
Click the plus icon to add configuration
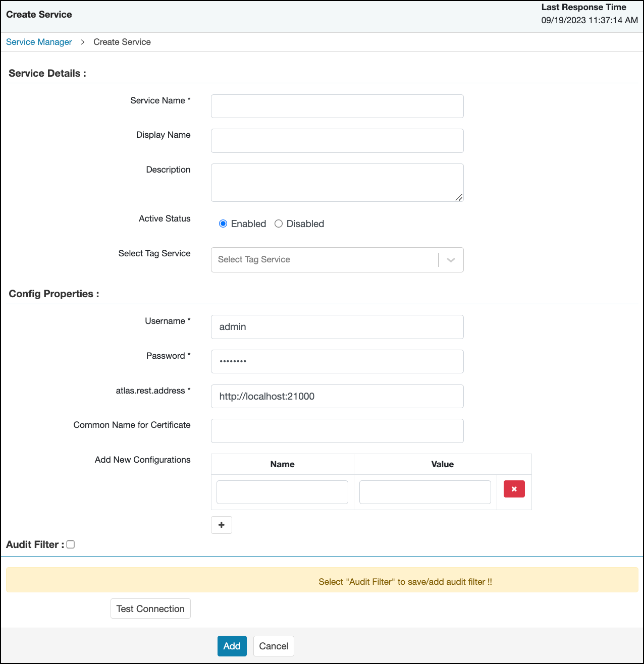tap(221, 525)
